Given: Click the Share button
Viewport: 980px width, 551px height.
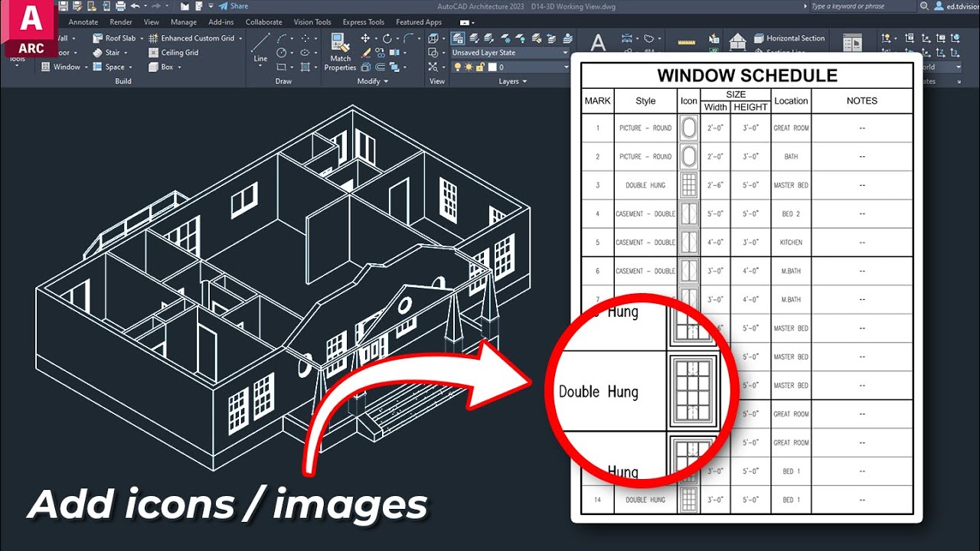Looking at the screenshot, I should pyautogui.click(x=234, y=6).
